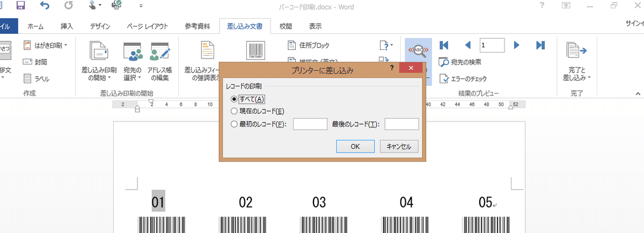Click the barcode under 02
This screenshot has width=644, height=233.
(x=242, y=225)
